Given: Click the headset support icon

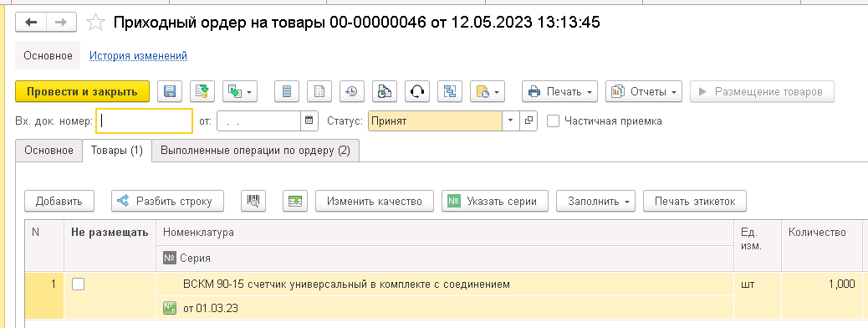Looking at the screenshot, I should pos(416,91).
